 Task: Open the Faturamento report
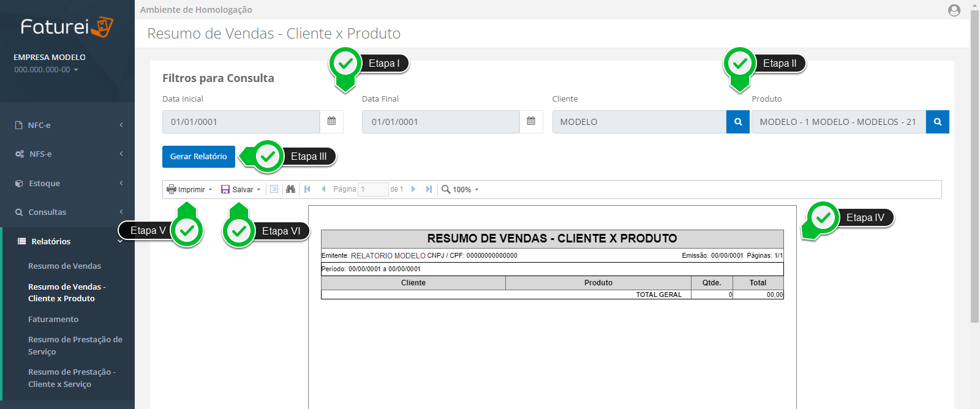[53, 319]
